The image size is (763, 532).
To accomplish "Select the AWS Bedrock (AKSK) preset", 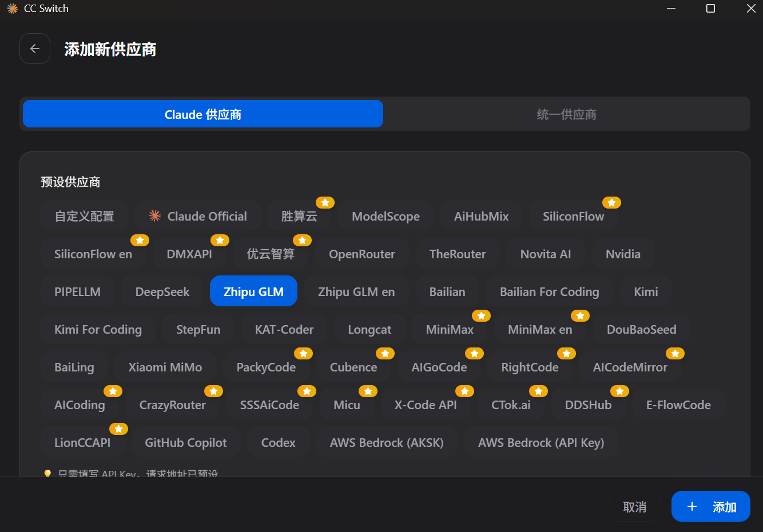I will coord(387,442).
